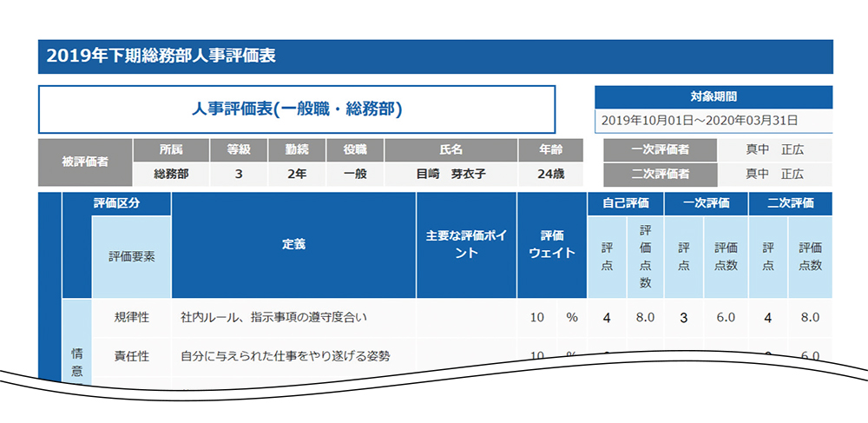Select the 年齢 value 24歳
This screenshot has height=423, width=868.
click(550, 174)
